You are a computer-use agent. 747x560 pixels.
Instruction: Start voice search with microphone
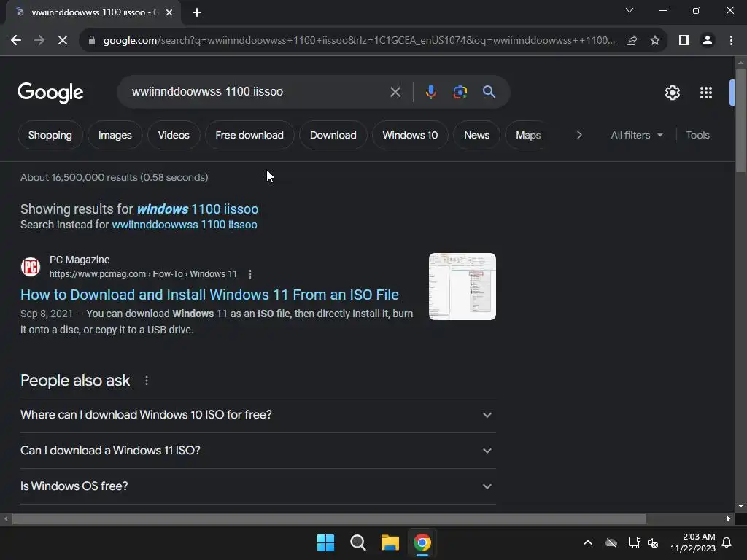point(430,92)
